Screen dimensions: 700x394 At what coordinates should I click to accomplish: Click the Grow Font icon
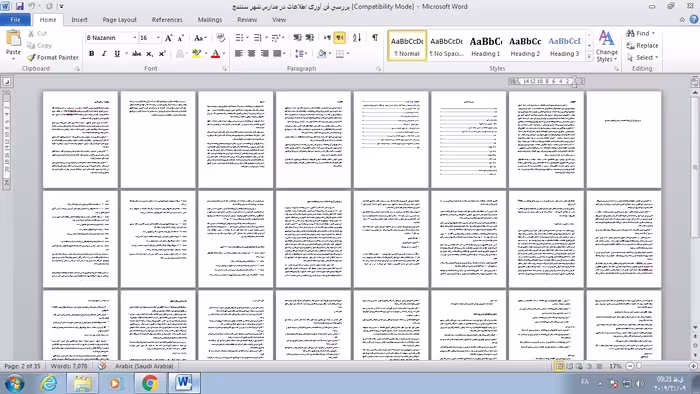pos(168,38)
